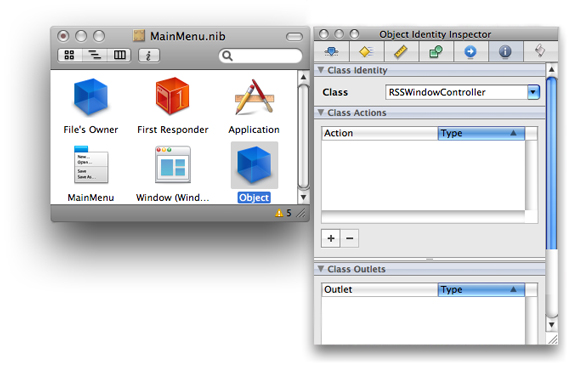Click the toolbar toggle pill button in MainMenu.nib
The image size is (572, 367).
pyautogui.click(x=294, y=36)
